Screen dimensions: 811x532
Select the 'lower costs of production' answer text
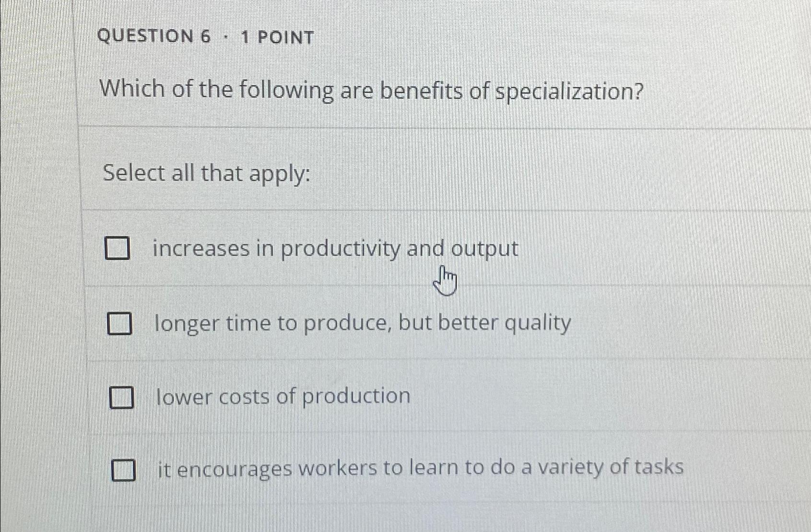pos(283,396)
